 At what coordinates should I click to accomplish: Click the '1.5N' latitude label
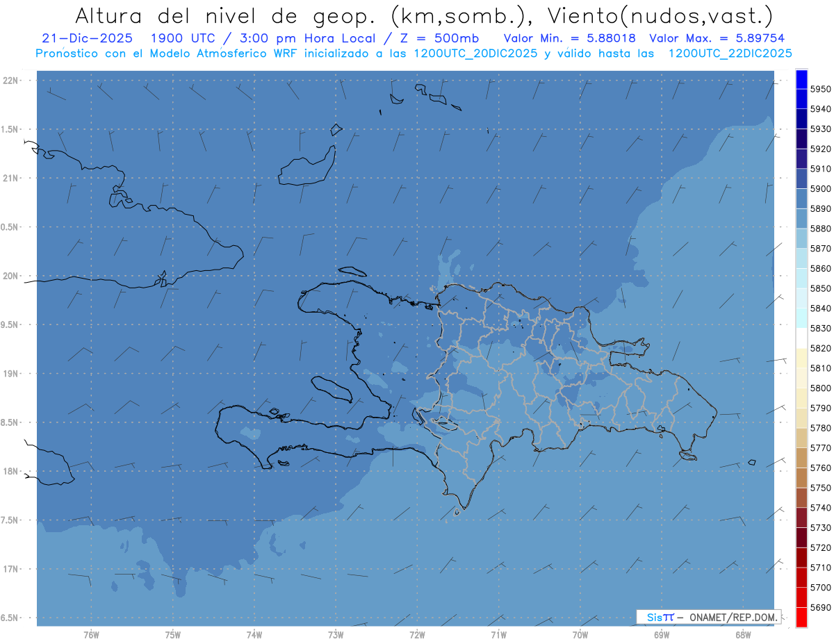coord(9,129)
